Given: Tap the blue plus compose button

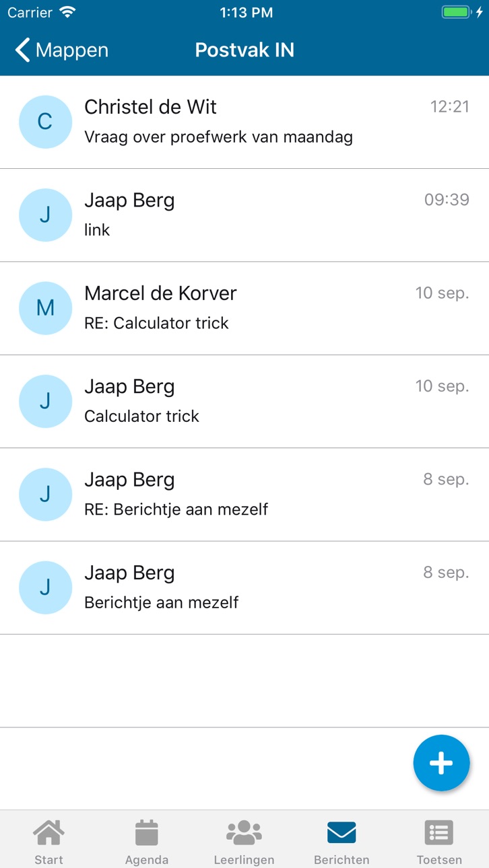Looking at the screenshot, I should [441, 763].
